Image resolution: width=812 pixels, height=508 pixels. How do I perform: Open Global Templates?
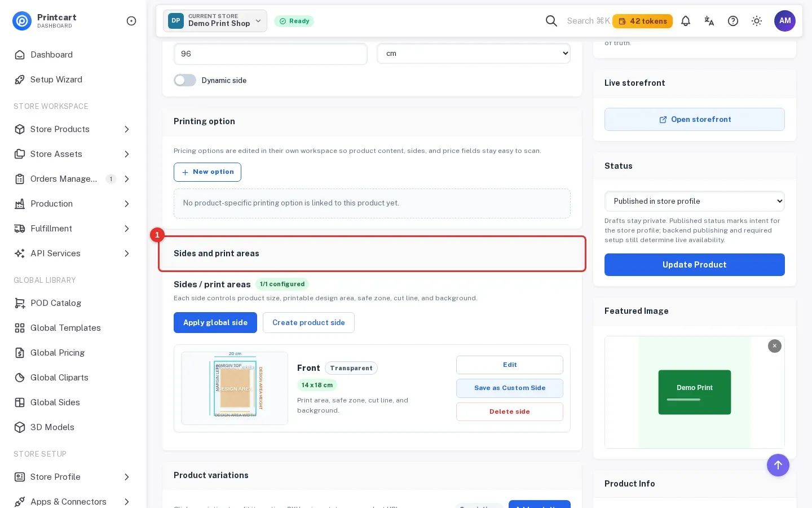coord(73,328)
